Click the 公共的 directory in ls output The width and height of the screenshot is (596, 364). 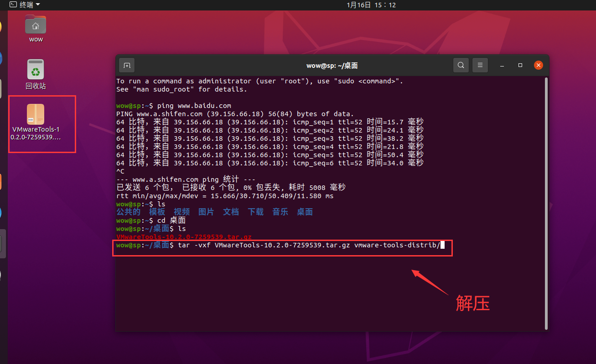[128, 212]
